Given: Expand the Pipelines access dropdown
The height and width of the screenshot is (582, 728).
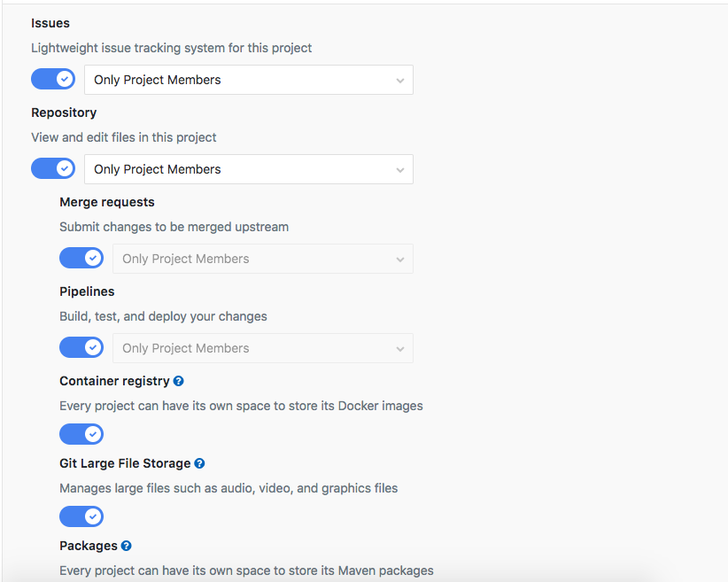Looking at the screenshot, I should pos(262,348).
